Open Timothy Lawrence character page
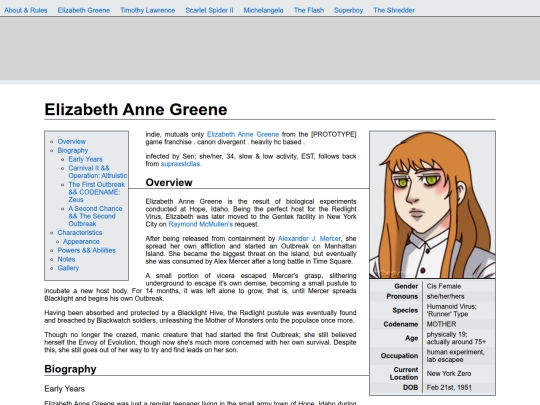The image size is (540, 405). click(x=147, y=10)
